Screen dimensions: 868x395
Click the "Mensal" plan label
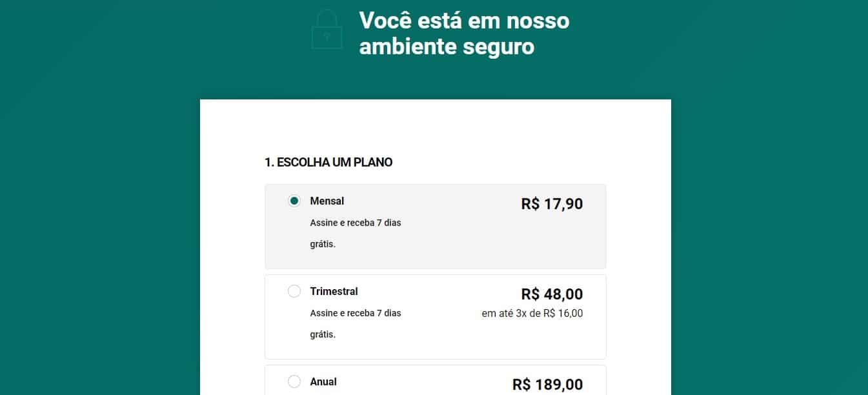(327, 201)
